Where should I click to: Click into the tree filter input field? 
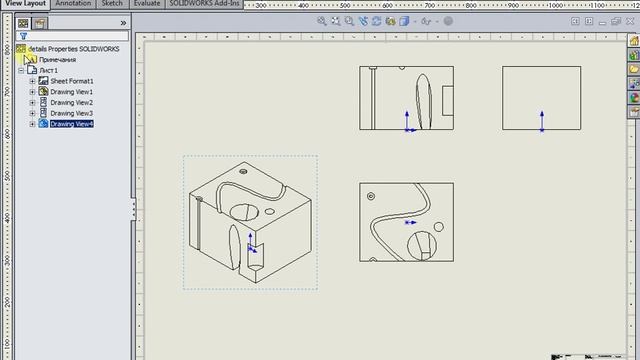point(72,36)
